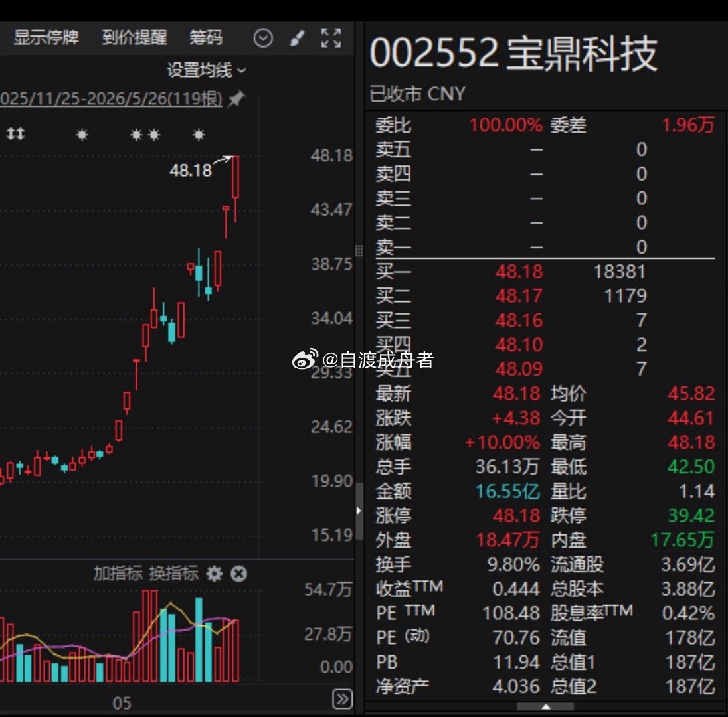Viewport: 728px width, 717px height.
Task: Open 到价提醒 price alert
Action: (x=134, y=38)
